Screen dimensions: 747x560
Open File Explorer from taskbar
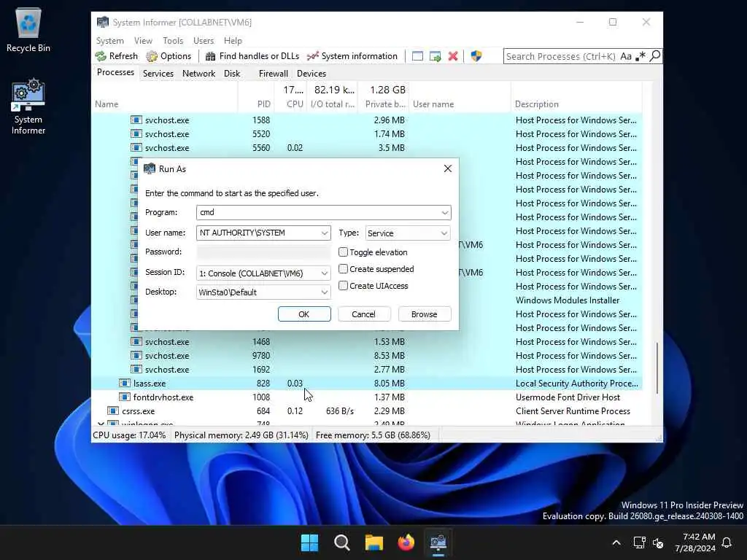pos(374,542)
